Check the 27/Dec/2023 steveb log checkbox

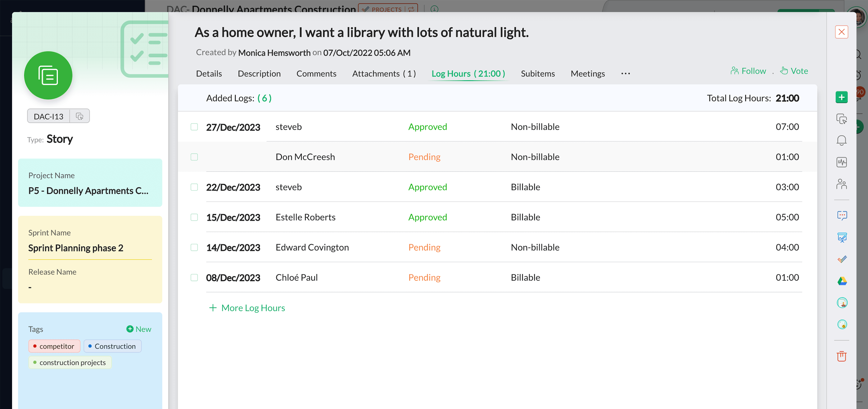coord(194,127)
